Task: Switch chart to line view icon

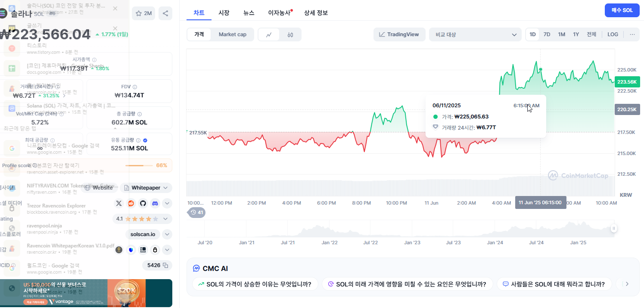Action: coord(269,34)
